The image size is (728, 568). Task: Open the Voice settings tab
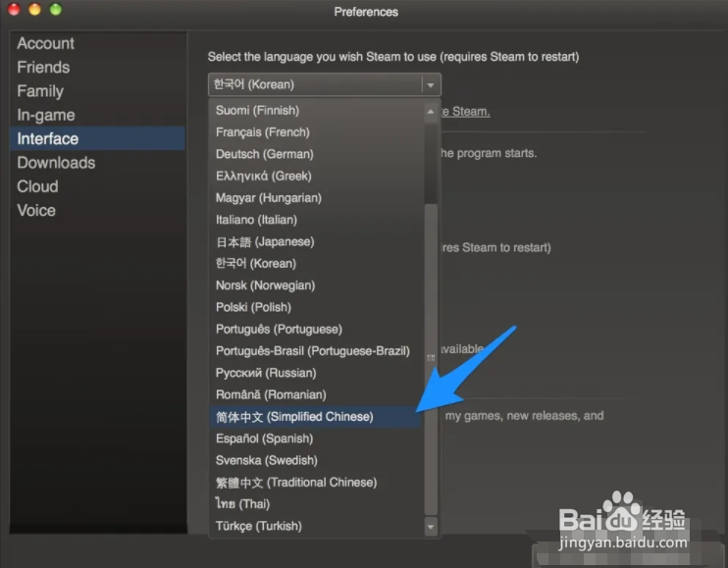[x=97, y=211]
